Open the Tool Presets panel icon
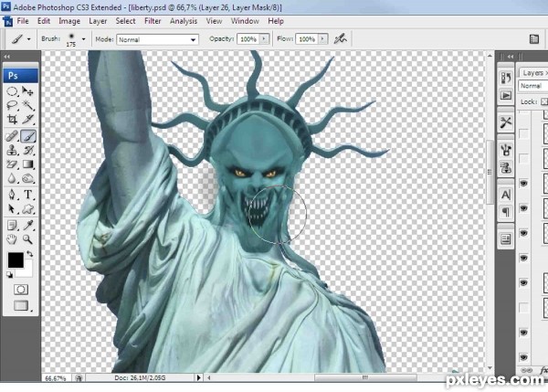 click(x=505, y=122)
